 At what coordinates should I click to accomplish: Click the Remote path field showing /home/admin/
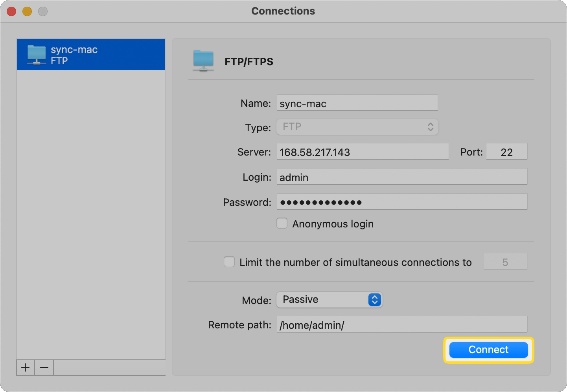coord(402,324)
